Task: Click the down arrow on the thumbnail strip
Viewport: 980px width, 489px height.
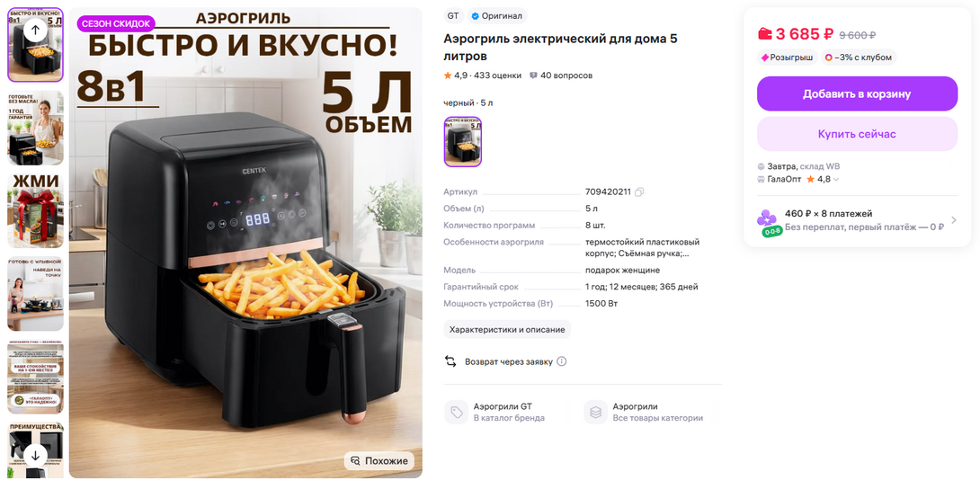Action: click(x=35, y=455)
